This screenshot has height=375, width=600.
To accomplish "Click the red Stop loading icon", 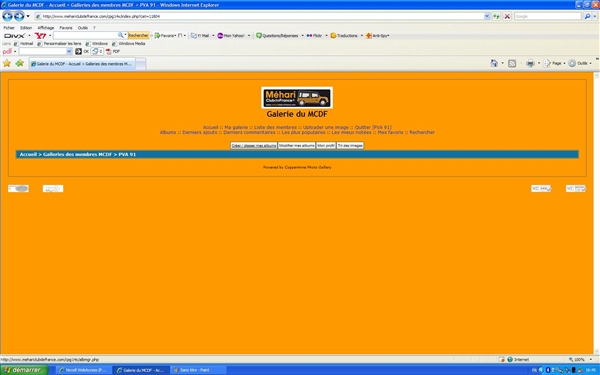I will point(507,16).
